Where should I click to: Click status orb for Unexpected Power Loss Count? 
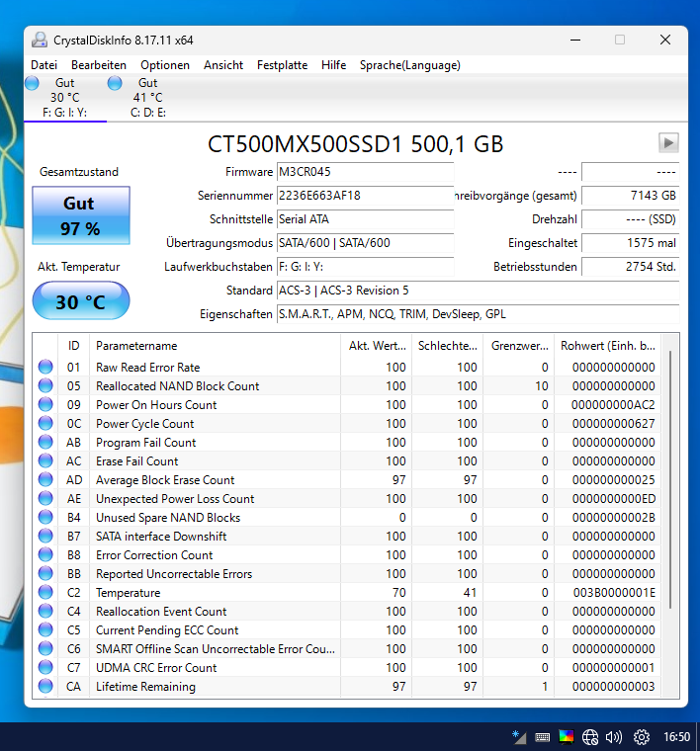coord(45,499)
